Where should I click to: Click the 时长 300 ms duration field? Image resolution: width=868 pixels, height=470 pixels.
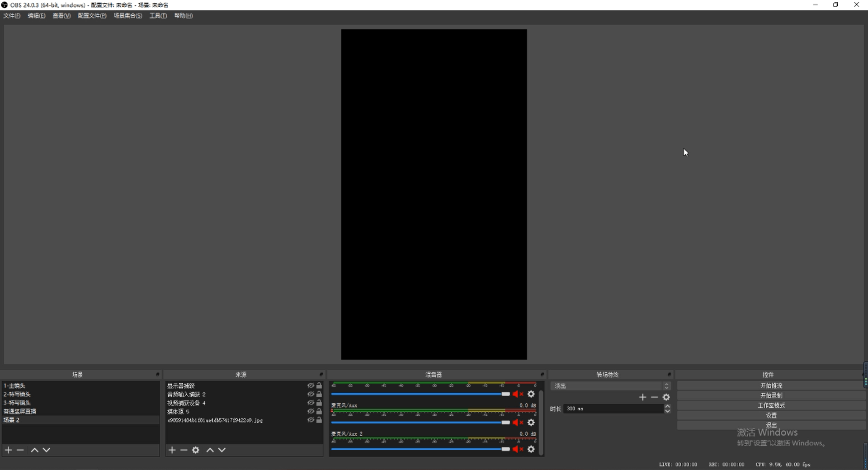tap(613, 409)
